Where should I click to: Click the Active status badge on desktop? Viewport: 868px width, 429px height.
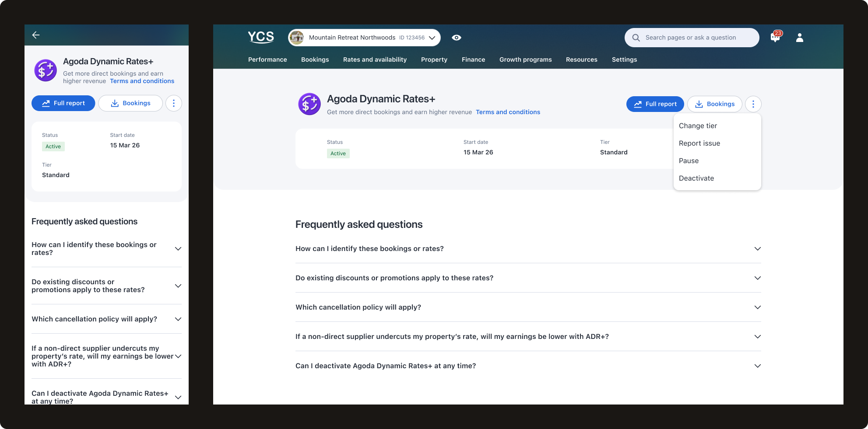tap(338, 153)
